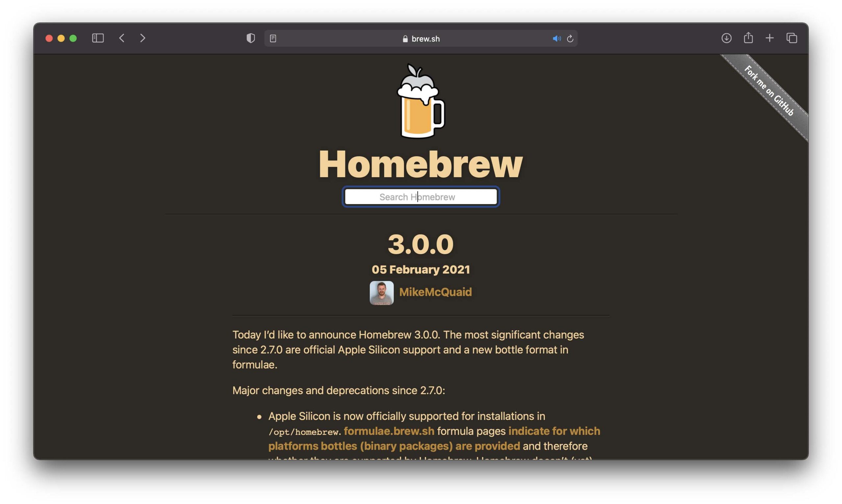Show Reader view icon in address bar

point(273,38)
